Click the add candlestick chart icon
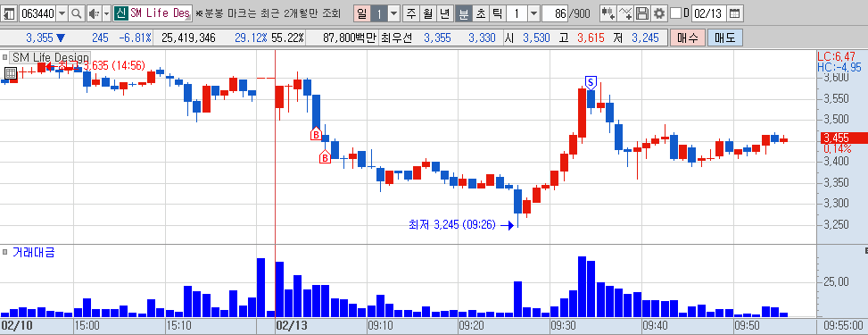The height and width of the screenshot is (335, 868). (609, 13)
